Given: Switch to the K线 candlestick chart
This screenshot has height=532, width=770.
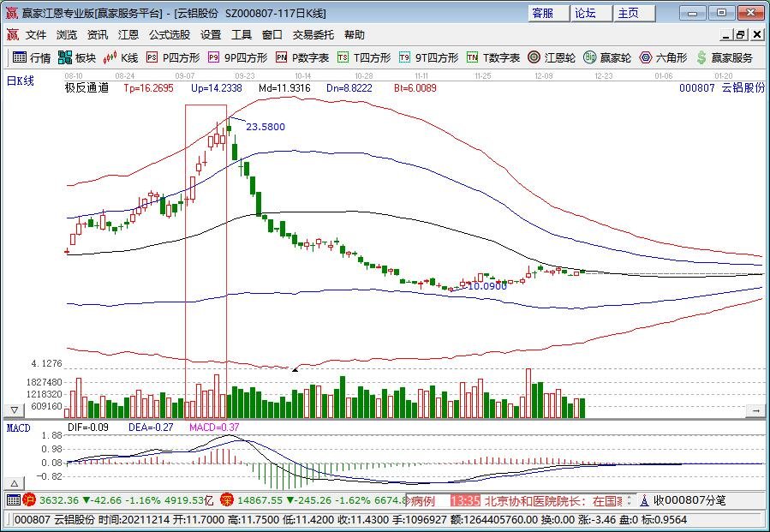Looking at the screenshot, I should coord(120,58).
